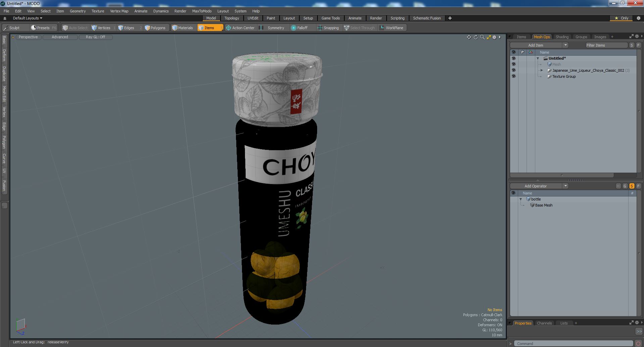The width and height of the screenshot is (644, 347).
Task: Select the Texture Group item
Action: tap(564, 76)
